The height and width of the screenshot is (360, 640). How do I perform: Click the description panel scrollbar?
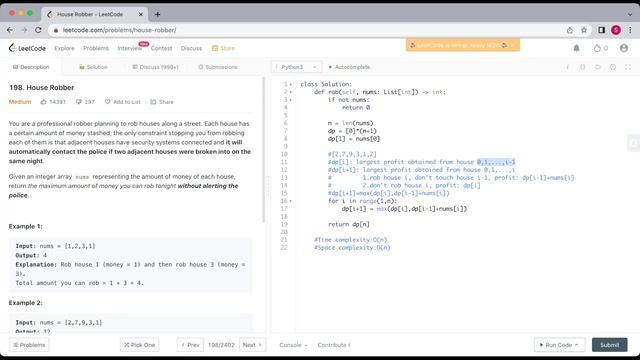[264, 149]
